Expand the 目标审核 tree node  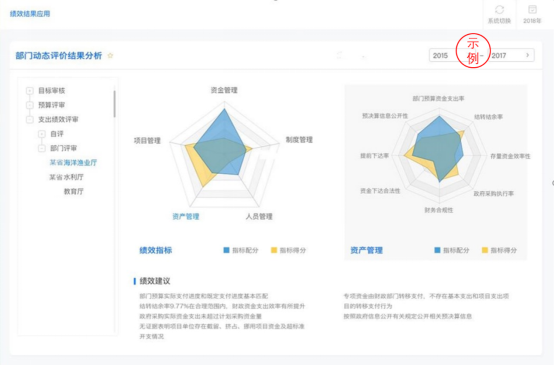coord(30,91)
